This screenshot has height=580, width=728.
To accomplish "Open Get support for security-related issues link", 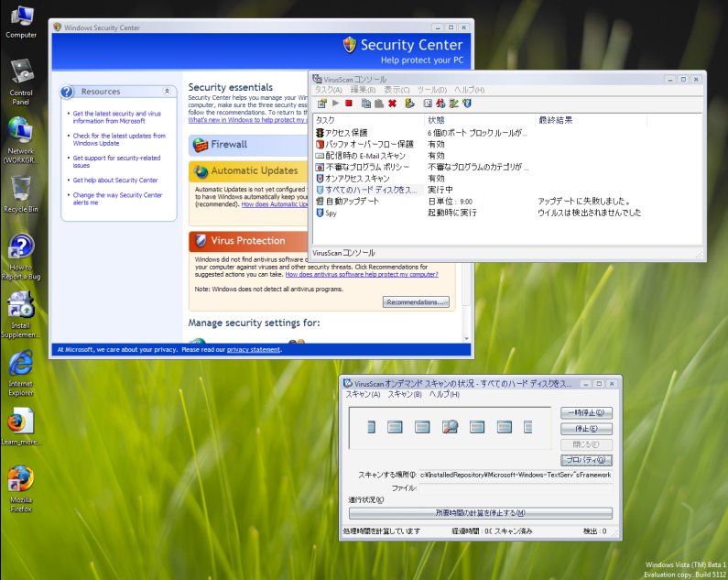I will click(x=116, y=162).
